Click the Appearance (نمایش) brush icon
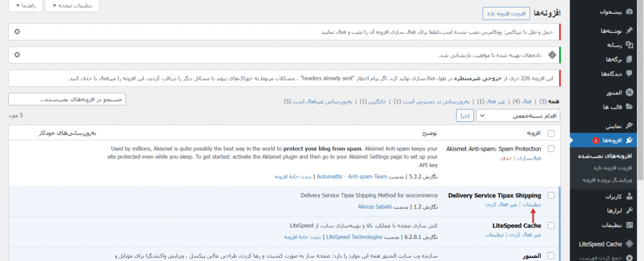644x261 pixels. pyautogui.click(x=629, y=126)
